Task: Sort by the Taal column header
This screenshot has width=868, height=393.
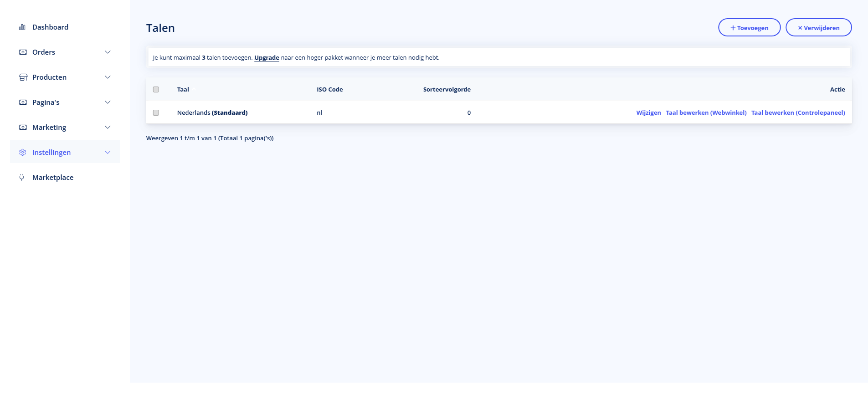Action: 183,90
